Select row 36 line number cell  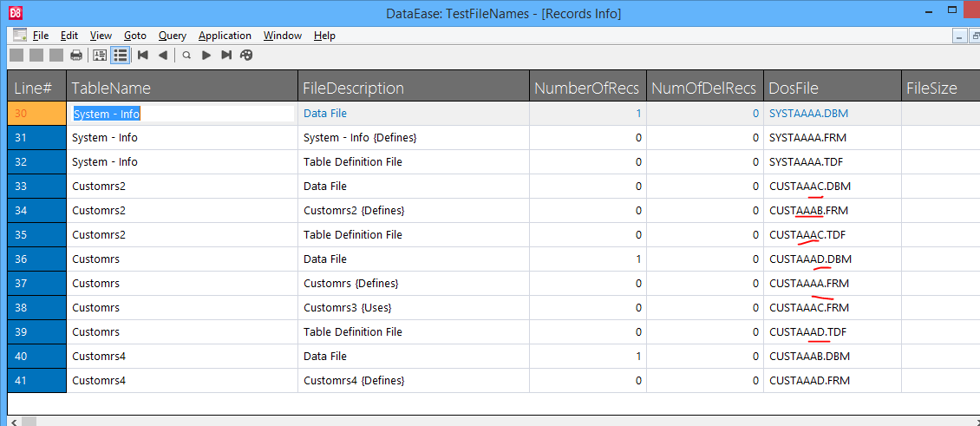coord(37,259)
